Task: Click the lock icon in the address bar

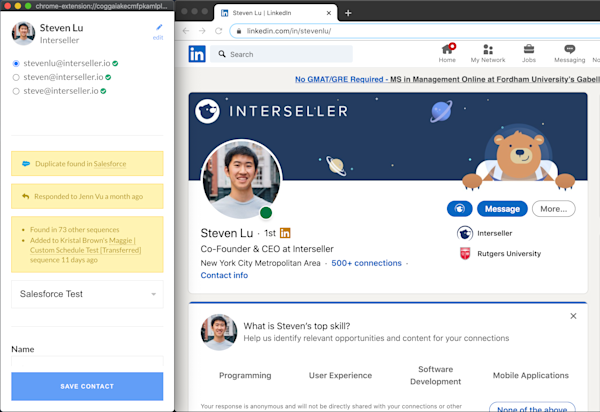Action: click(239, 31)
